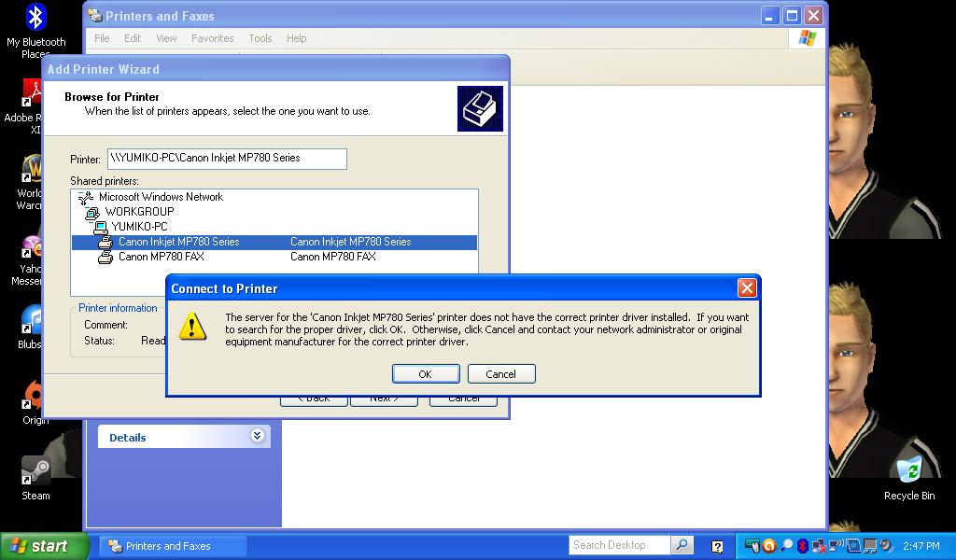Image resolution: width=956 pixels, height=560 pixels.
Task: Click OK in Connect to Printer dialog
Action: point(426,373)
